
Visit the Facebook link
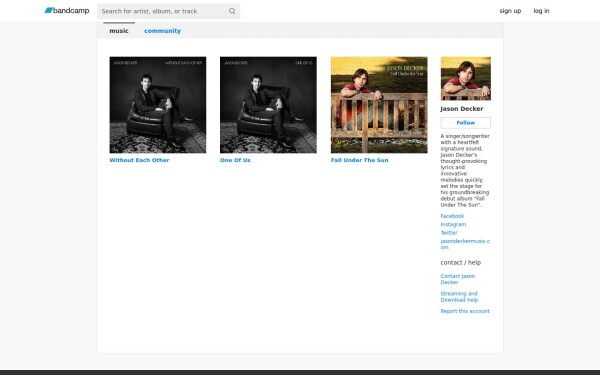pos(452,216)
